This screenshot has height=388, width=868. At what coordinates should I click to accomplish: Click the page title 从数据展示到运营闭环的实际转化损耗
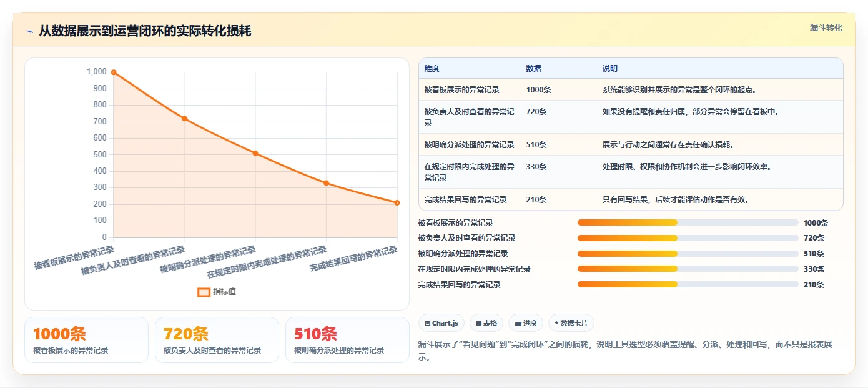coord(145,31)
